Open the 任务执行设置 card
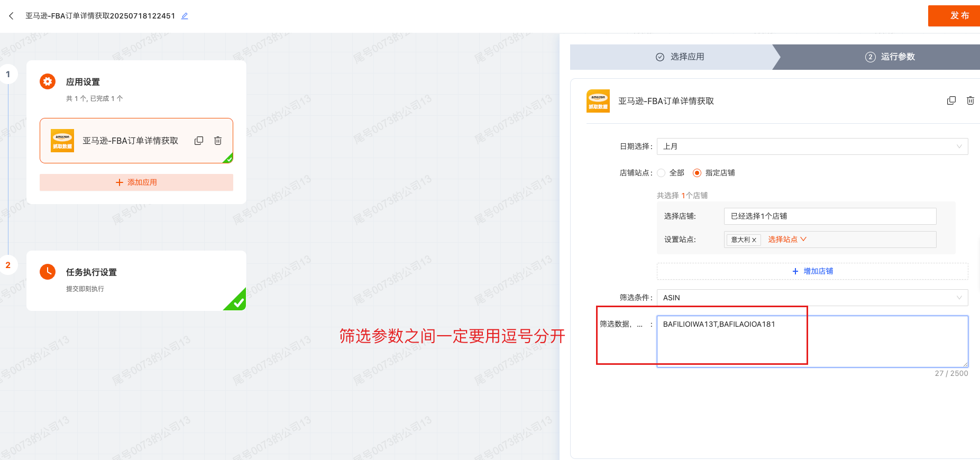This screenshot has height=460, width=980. (136, 280)
